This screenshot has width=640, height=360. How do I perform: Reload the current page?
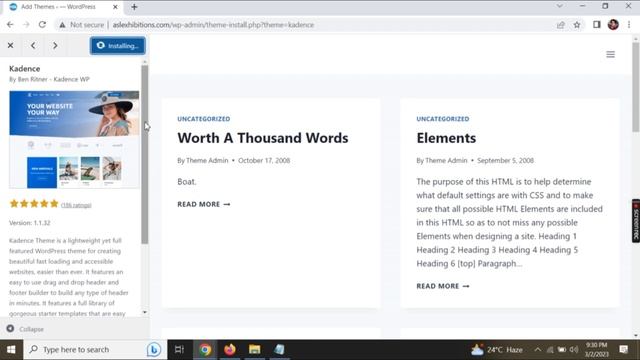tap(42, 24)
